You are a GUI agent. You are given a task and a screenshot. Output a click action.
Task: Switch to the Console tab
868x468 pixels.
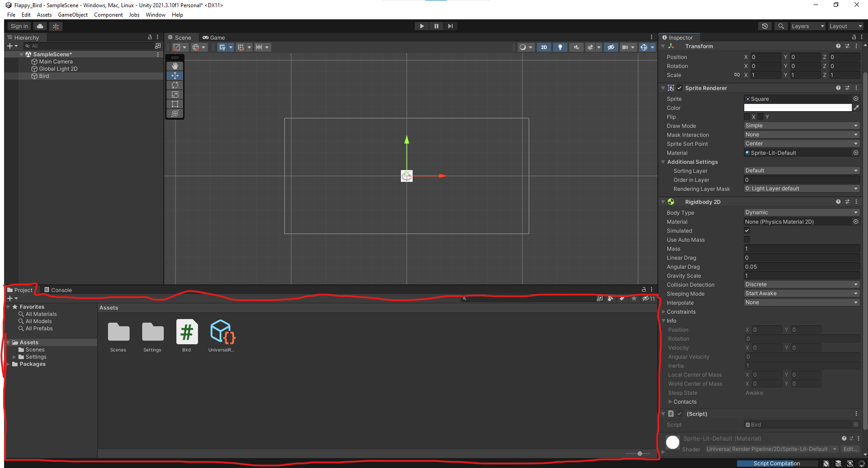click(x=58, y=290)
